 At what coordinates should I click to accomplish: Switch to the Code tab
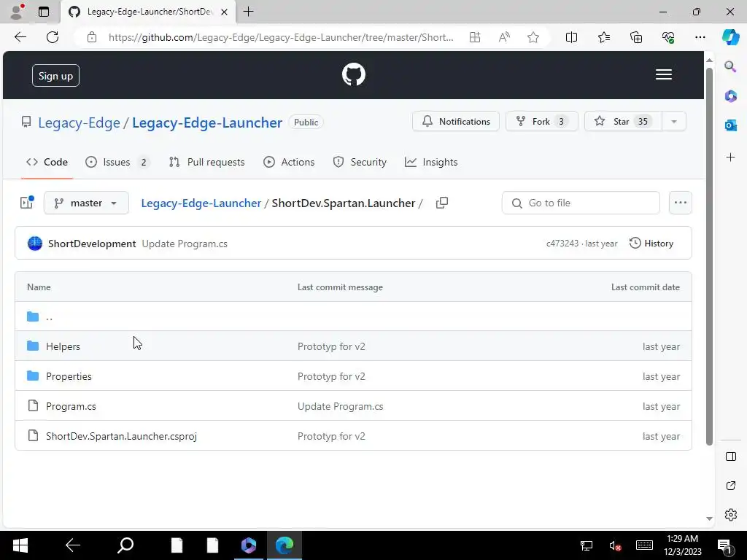(47, 162)
